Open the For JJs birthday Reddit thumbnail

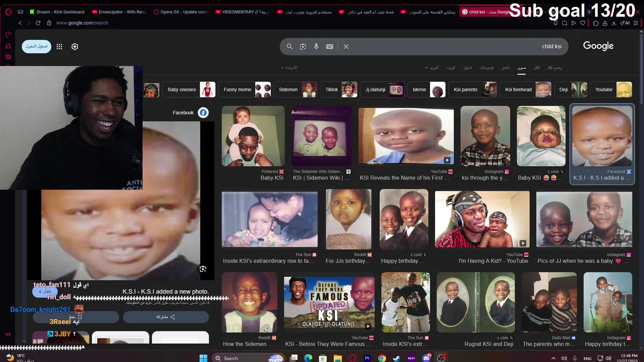pyautogui.click(x=349, y=219)
